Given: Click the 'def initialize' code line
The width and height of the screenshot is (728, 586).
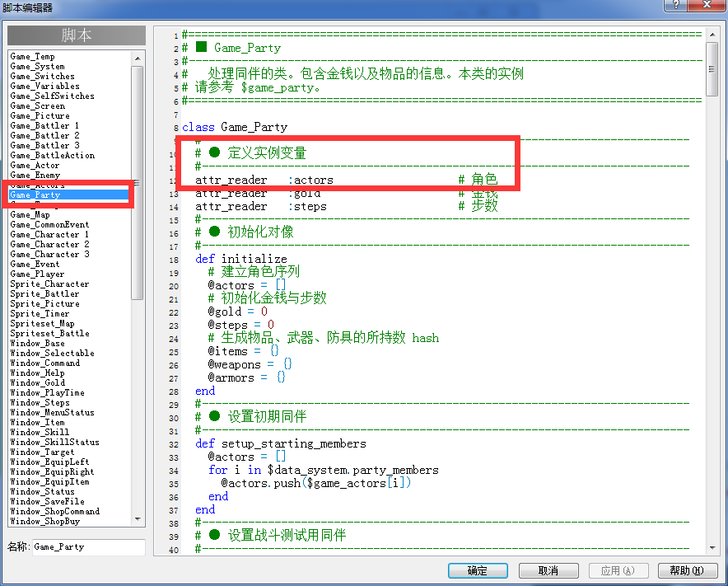Looking at the screenshot, I should pyautogui.click(x=241, y=259).
